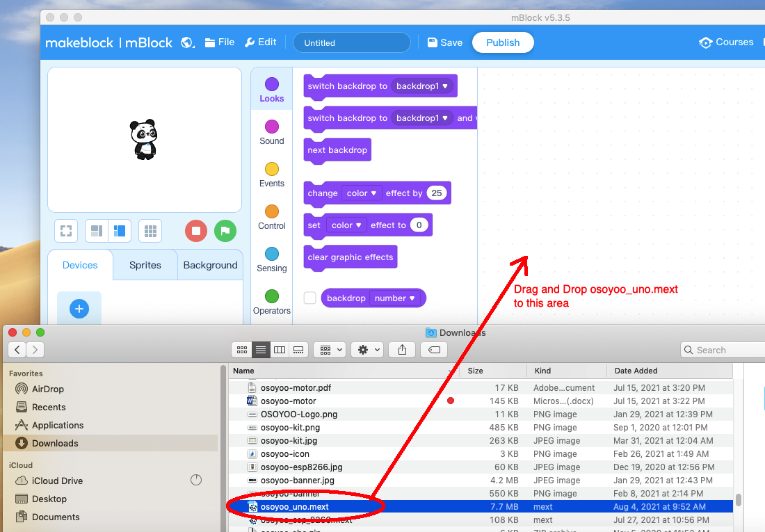Switch to small stage layout

click(x=97, y=231)
